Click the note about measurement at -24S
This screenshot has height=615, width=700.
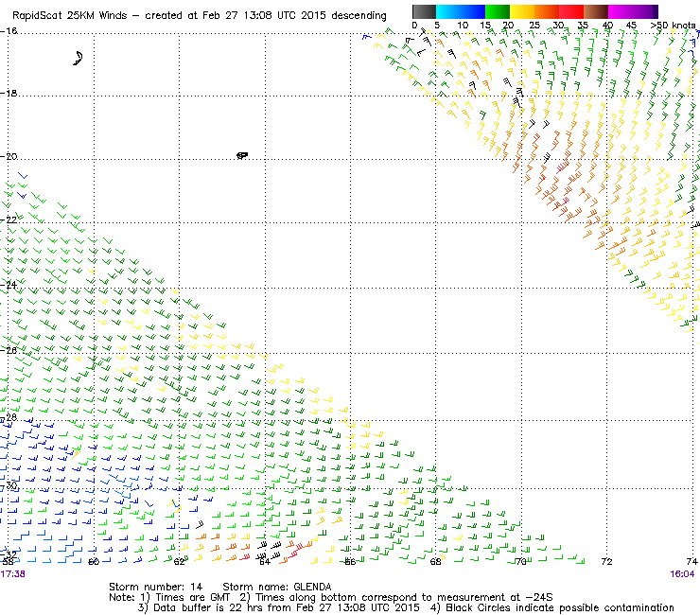396,597
